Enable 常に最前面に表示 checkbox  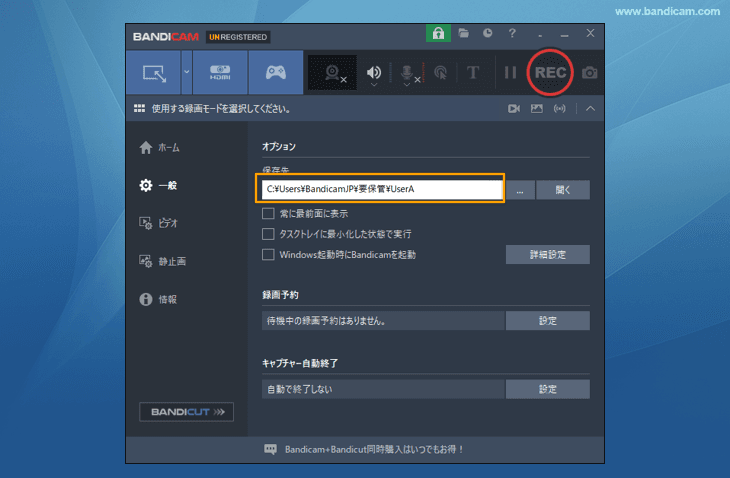click(x=268, y=214)
